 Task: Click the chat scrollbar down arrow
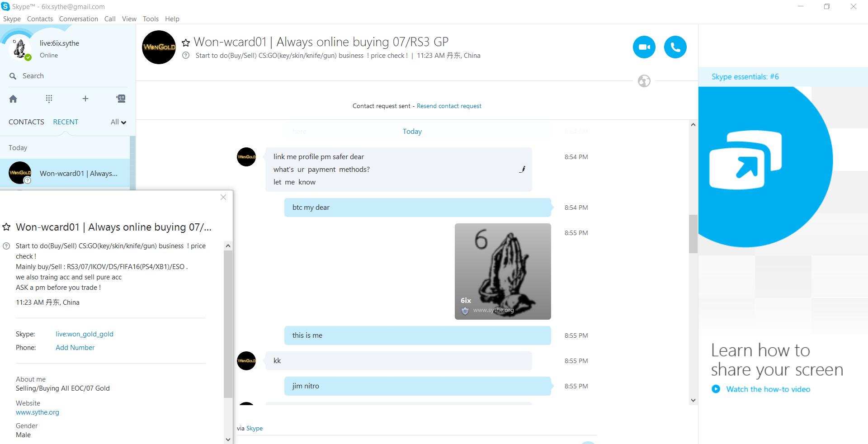(x=693, y=400)
